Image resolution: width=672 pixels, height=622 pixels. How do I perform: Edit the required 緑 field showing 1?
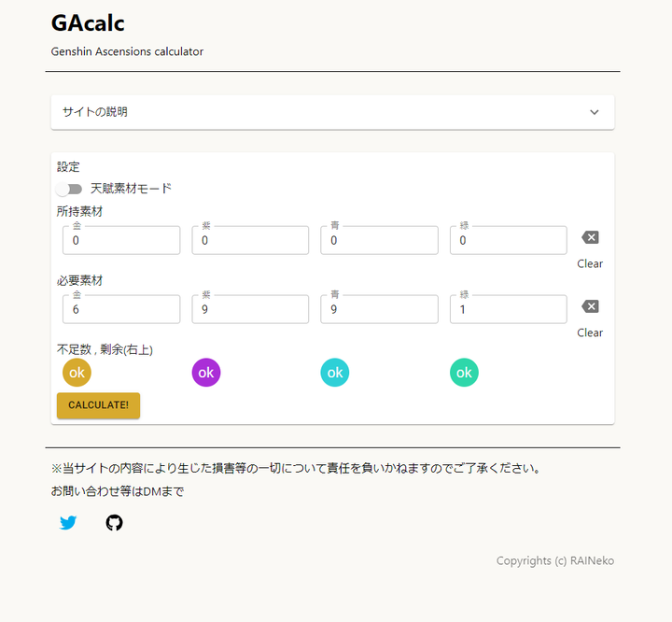point(508,310)
